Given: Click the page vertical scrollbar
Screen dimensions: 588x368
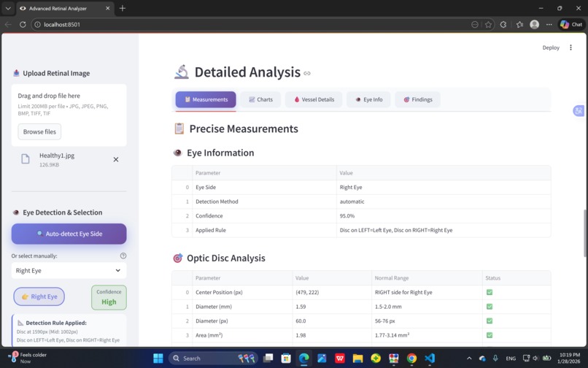Looking at the screenshot, I should (x=585, y=233).
